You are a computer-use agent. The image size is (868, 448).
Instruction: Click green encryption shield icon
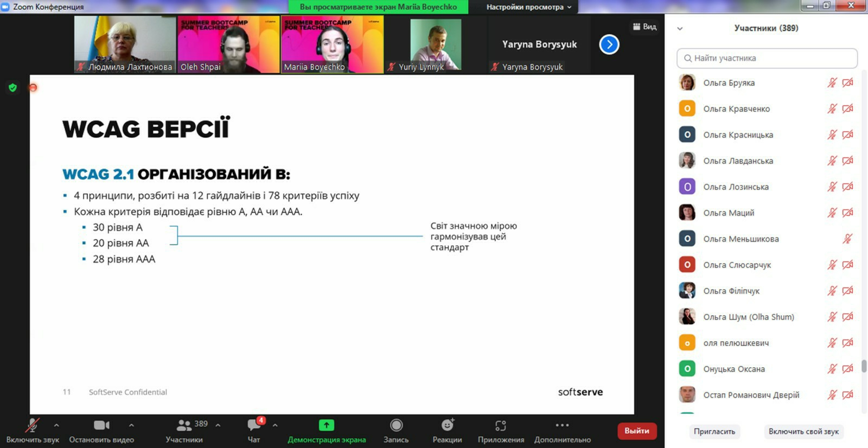click(x=12, y=88)
